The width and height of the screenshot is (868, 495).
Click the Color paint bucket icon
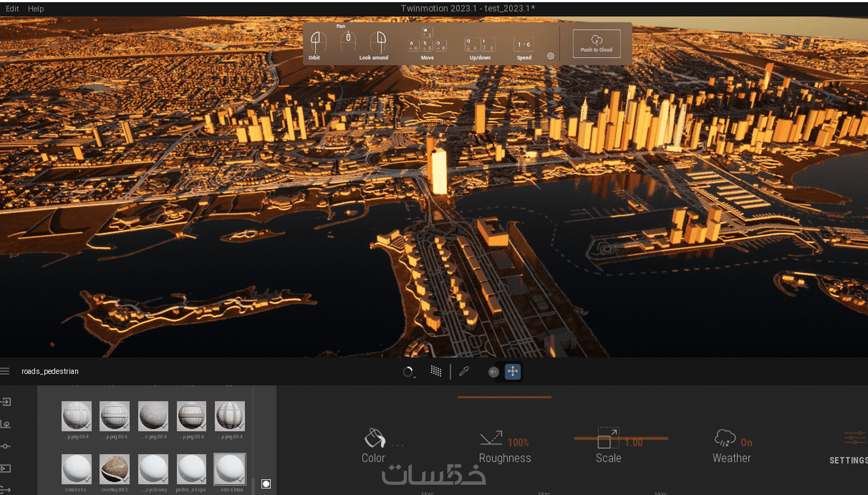tap(374, 438)
